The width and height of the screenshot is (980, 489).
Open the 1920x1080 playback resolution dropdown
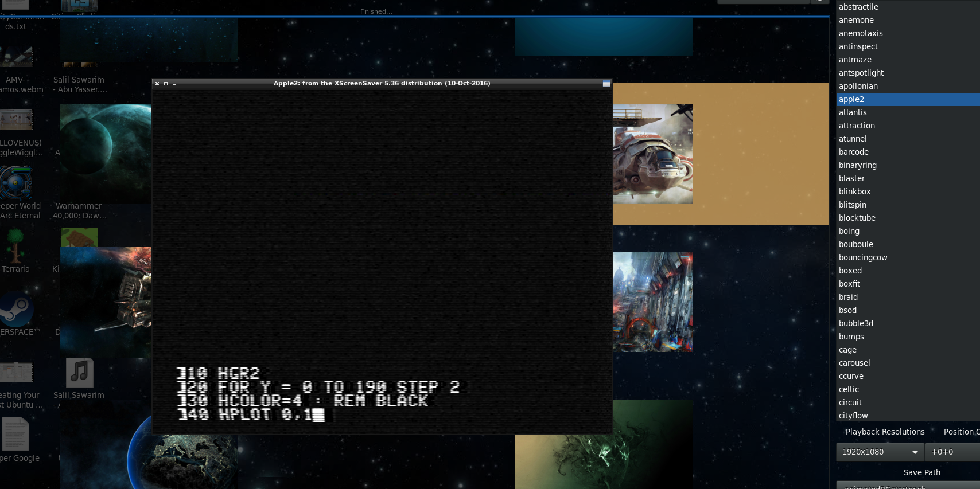click(880, 452)
